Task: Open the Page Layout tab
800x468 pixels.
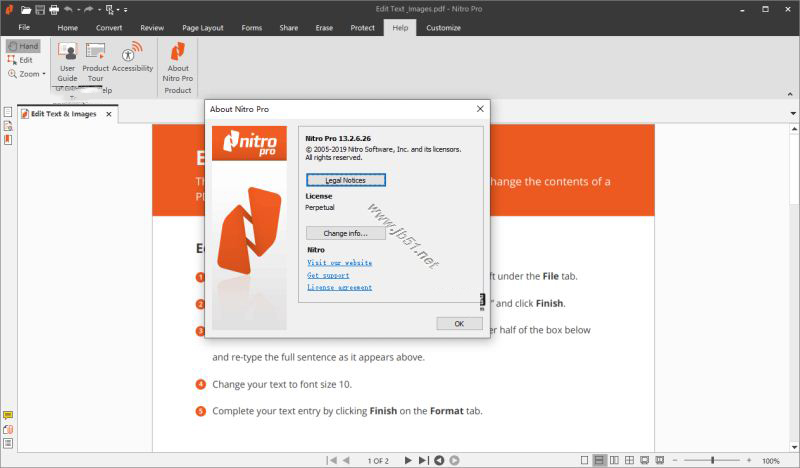Action: 203,28
